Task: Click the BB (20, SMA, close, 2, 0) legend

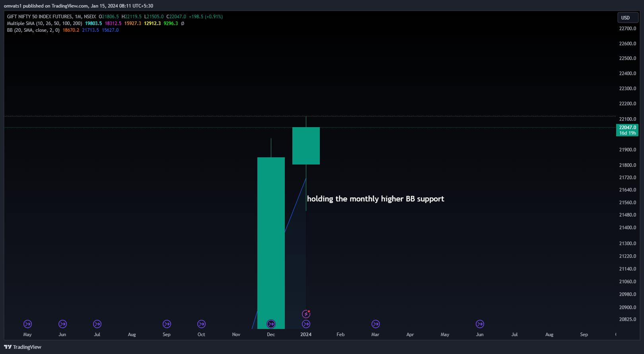Action: (x=33, y=30)
